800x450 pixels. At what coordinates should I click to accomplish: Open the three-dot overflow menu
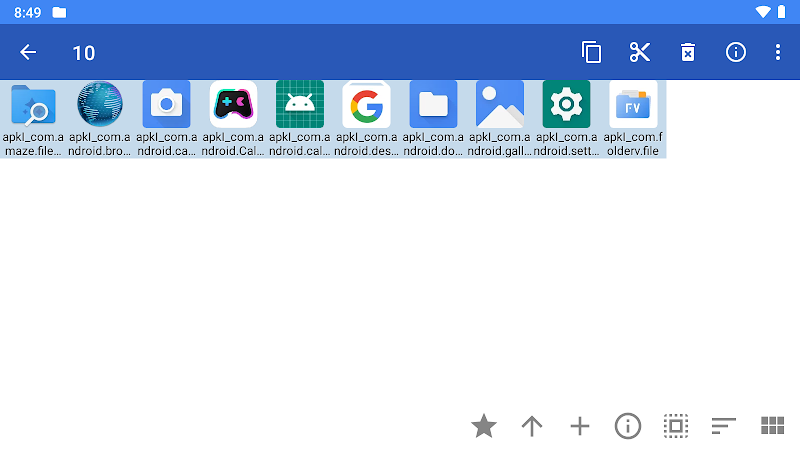[x=778, y=53]
